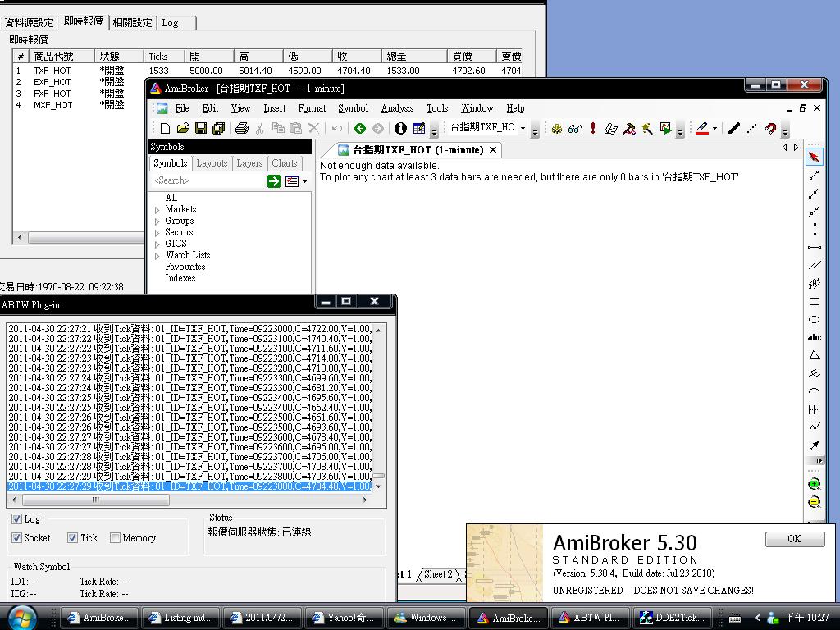Switch to the Layouts tab
Viewport: 840px width, 630px height.
click(212, 163)
